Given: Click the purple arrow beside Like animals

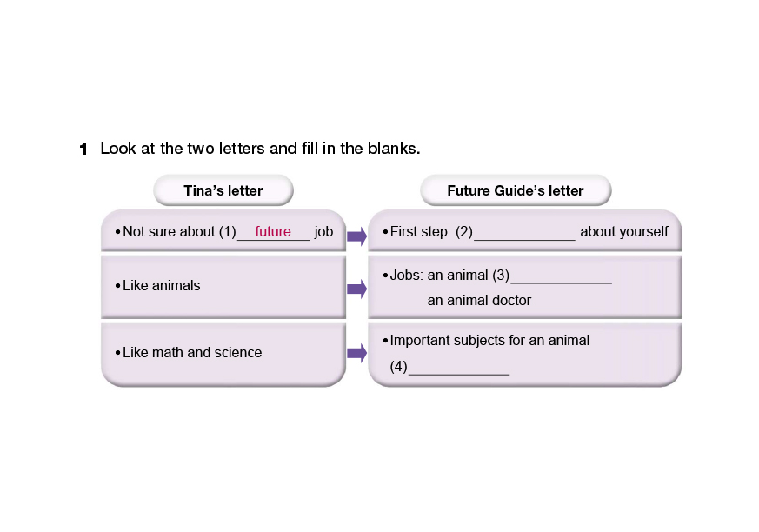Looking at the screenshot, I should coord(356,289).
